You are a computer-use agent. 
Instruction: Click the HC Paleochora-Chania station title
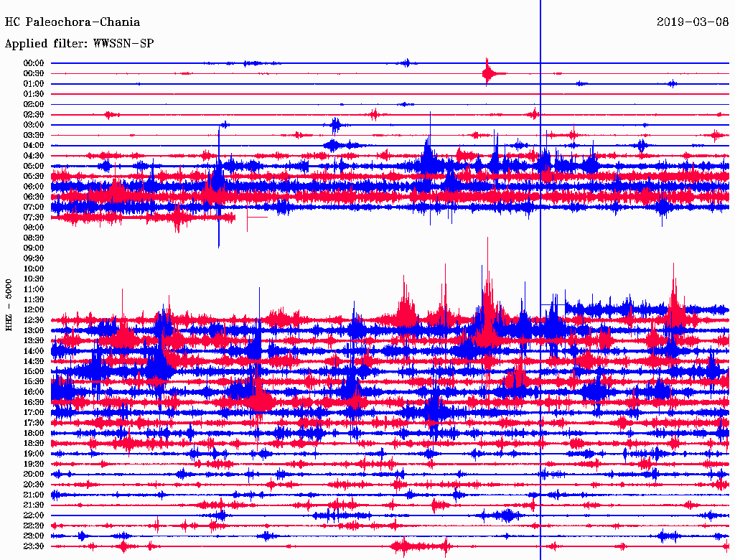(72, 22)
